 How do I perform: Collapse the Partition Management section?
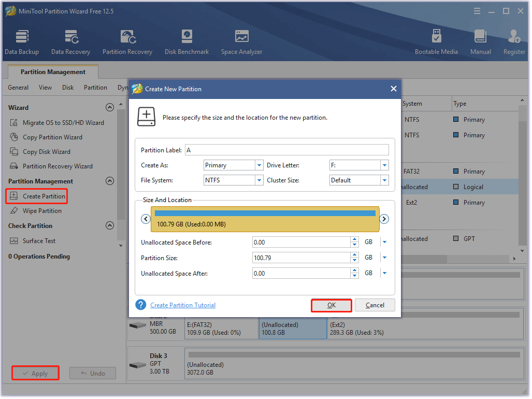[x=110, y=181]
